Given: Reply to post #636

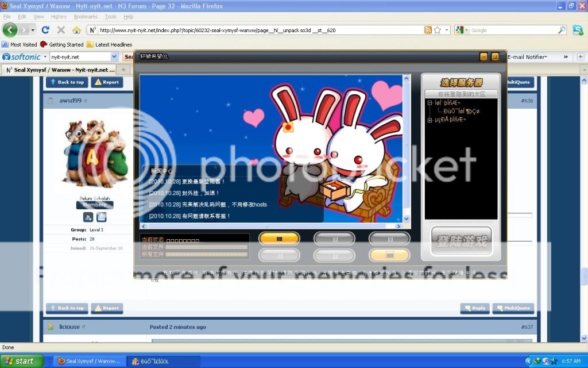Looking at the screenshot, I should [x=475, y=308].
